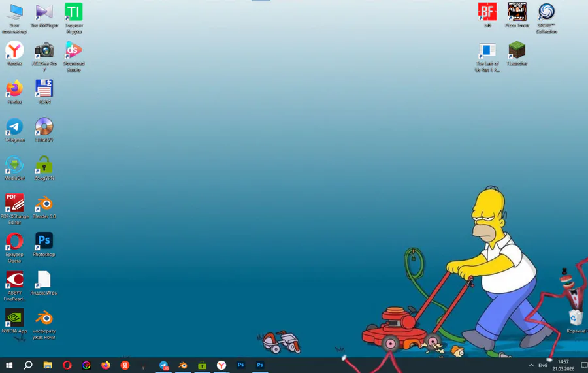Open the clock showing 14:57
Image resolution: width=588 pixels, height=373 pixels.
coord(563,365)
